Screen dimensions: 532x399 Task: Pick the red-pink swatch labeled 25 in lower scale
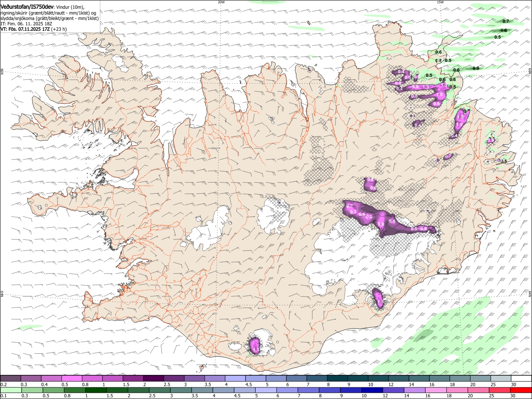tap(500, 390)
